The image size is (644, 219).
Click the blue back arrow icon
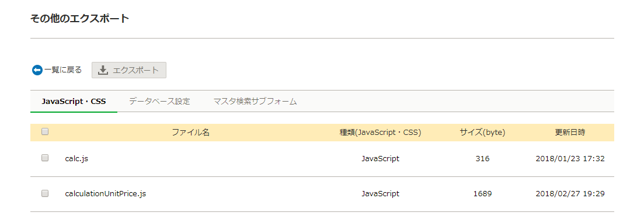pos(37,70)
